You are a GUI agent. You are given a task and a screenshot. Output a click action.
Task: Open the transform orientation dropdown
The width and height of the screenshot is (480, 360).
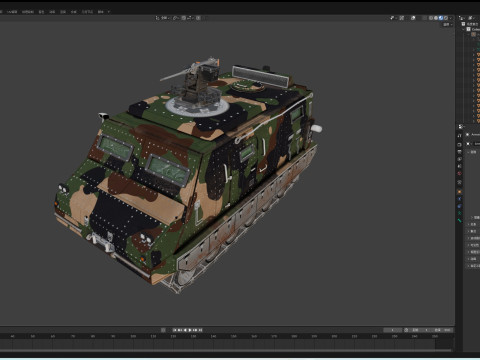[x=163, y=18]
